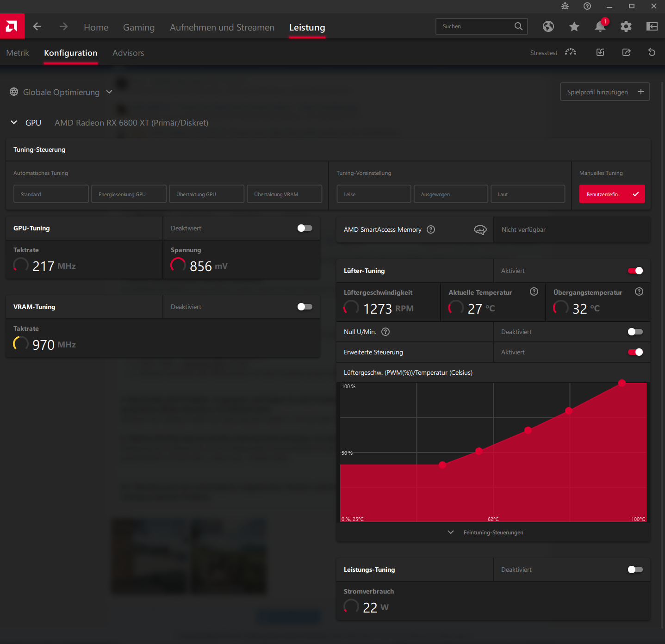
Task: Click the Stresstest label
Action: [x=544, y=53]
